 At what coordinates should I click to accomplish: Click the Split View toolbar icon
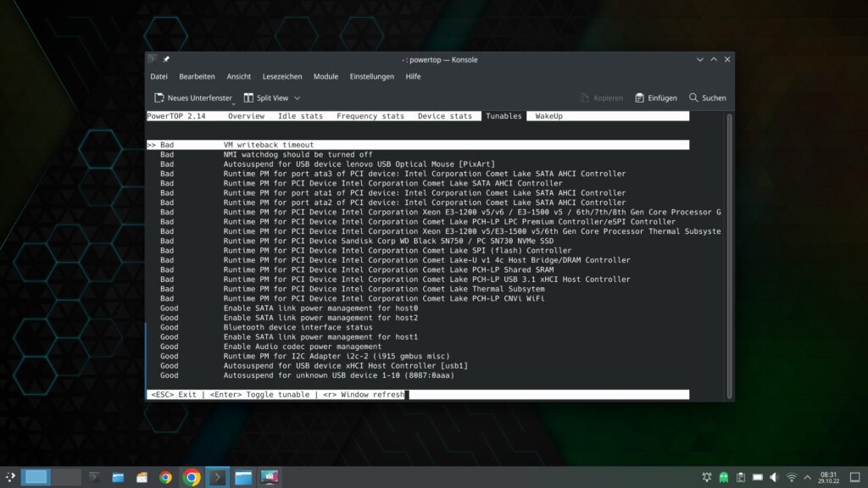(248, 98)
